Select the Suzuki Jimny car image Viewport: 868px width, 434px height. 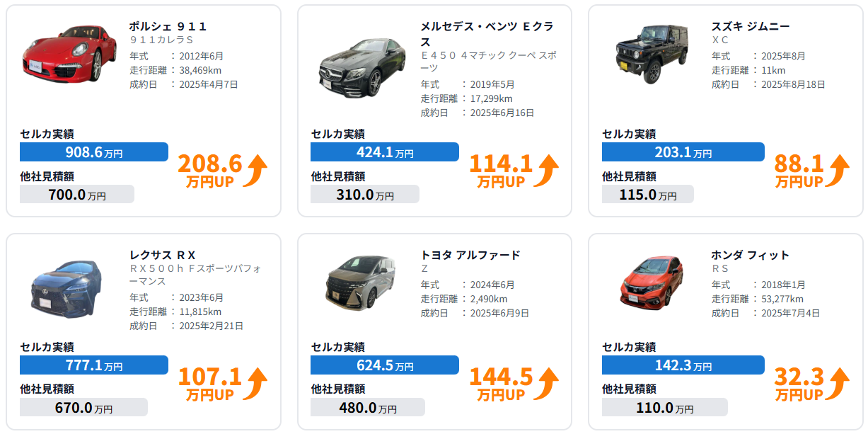click(x=652, y=53)
